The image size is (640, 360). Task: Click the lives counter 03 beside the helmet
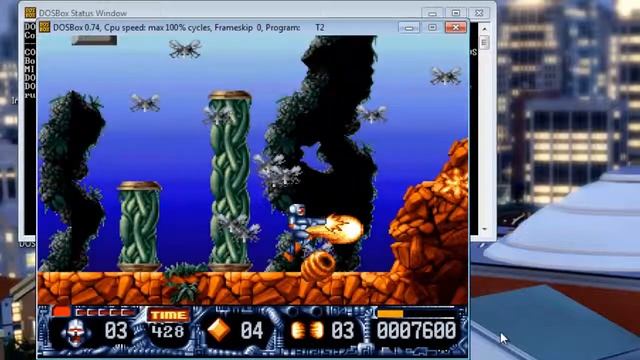116,331
